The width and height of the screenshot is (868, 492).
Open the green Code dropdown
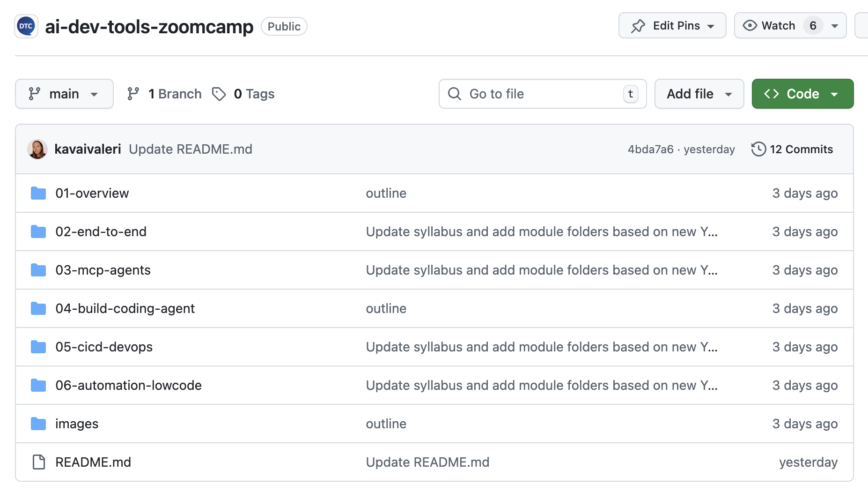click(x=802, y=94)
